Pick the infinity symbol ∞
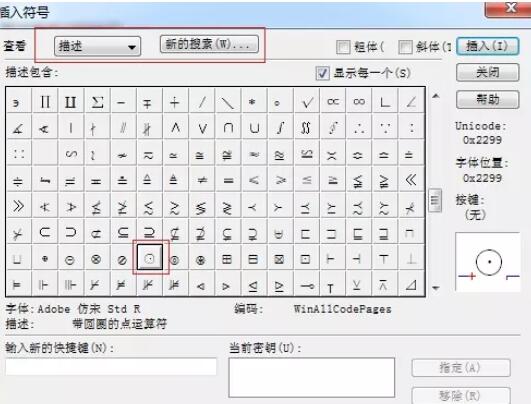This screenshot has width=531, height=404. [x=359, y=101]
